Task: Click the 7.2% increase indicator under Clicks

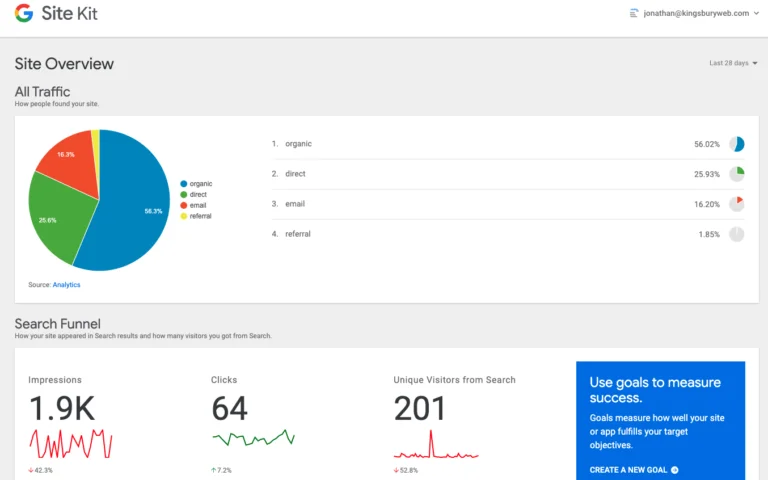Action: [221, 470]
